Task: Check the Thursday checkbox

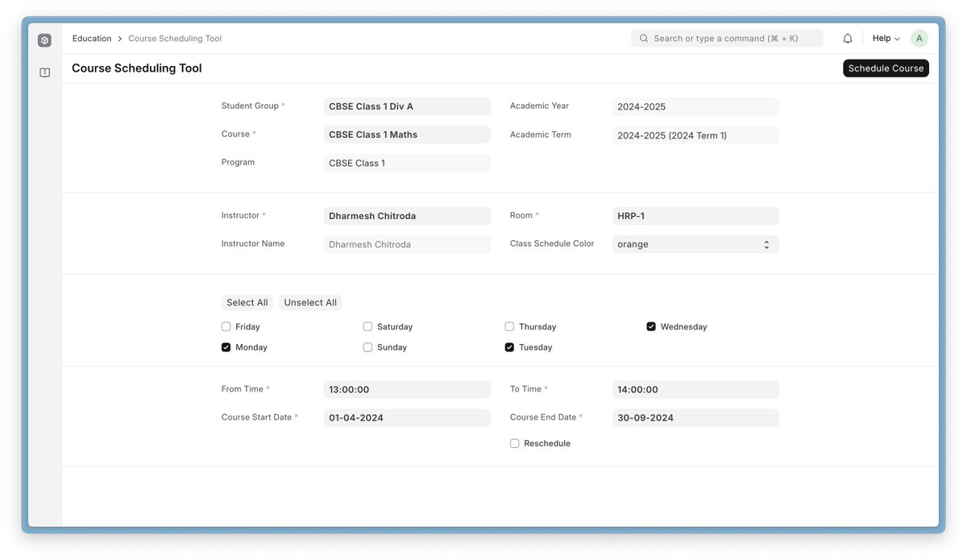Action: [x=509, y=327]
